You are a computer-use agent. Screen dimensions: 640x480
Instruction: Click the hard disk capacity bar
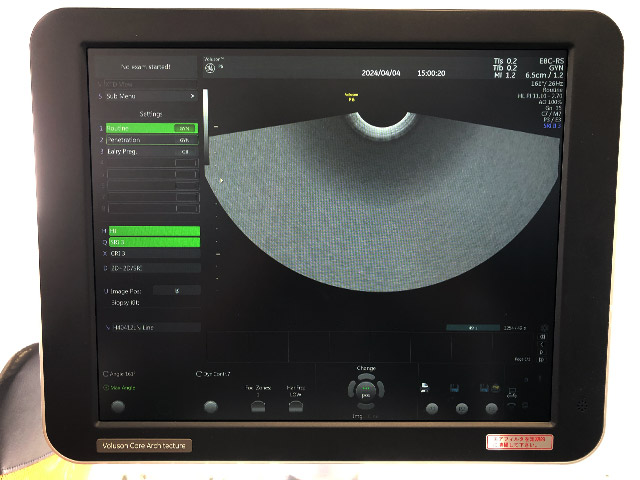(473, 328)
